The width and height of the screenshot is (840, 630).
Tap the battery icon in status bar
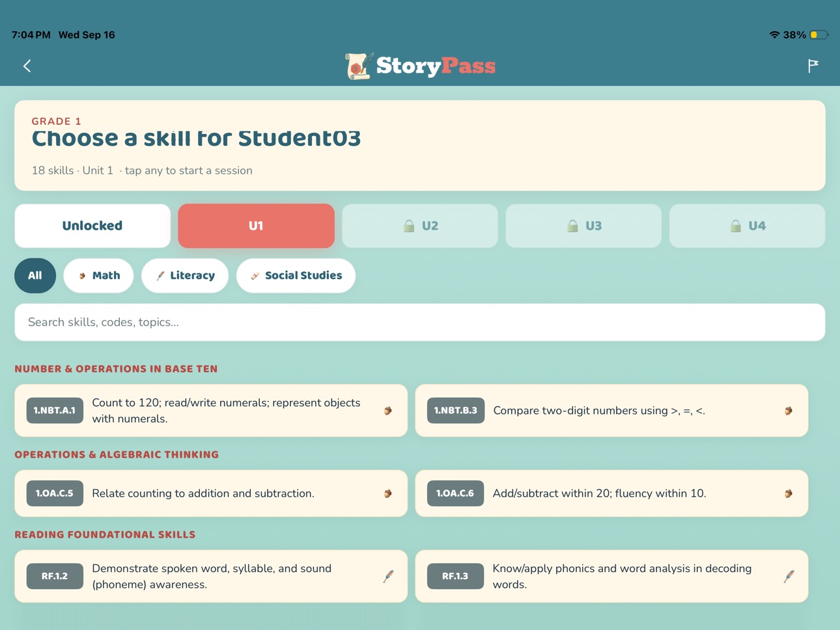(x=819, y=35)
